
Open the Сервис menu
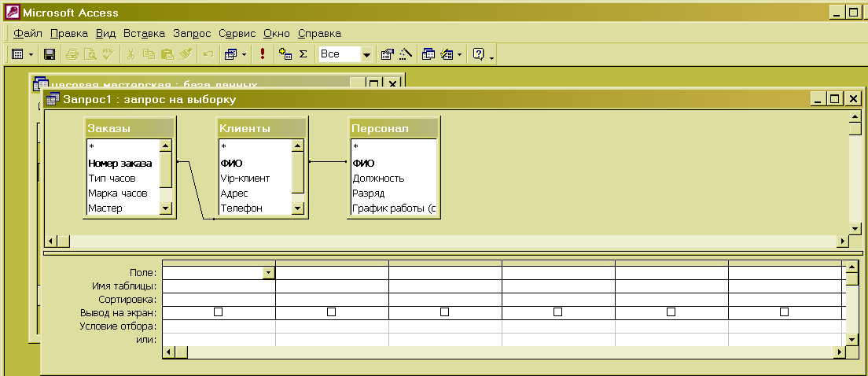coord(237,33)
